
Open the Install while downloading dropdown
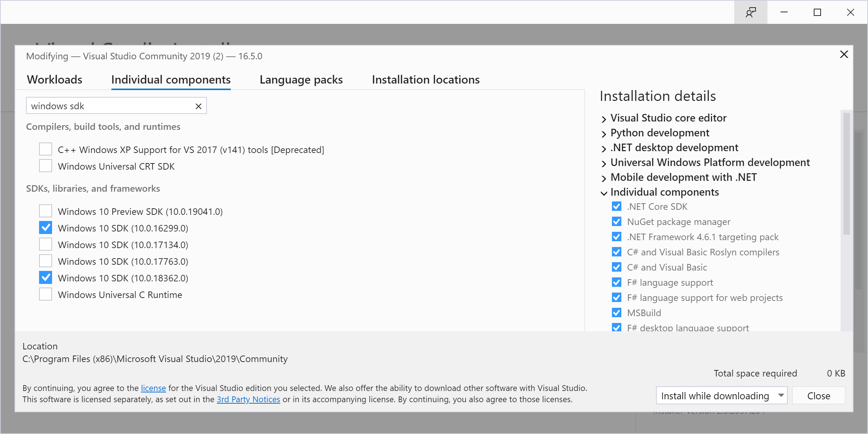(722, 395)
